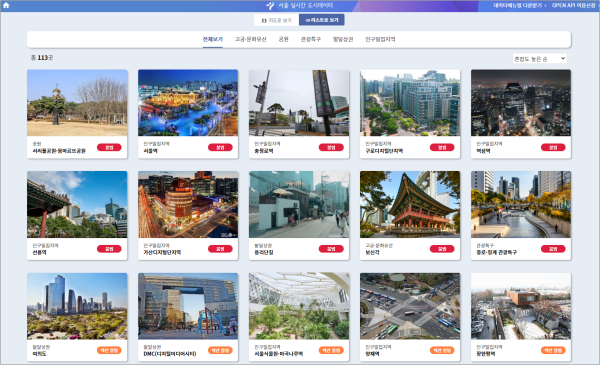Open the 구로디지털단지역 buildings thumbnail
The width and height of the screenshot is (600, 365).
410,103
